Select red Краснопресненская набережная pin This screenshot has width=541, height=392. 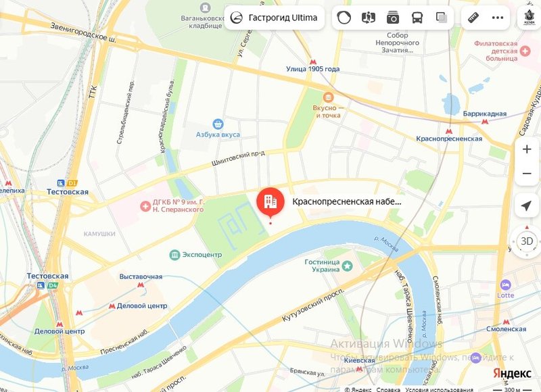270,203
